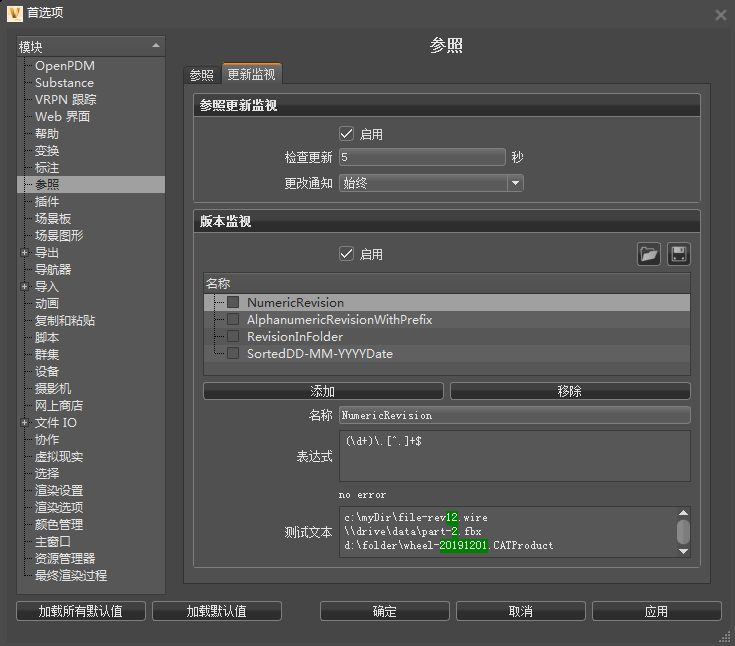Click the 模块 header sort arrow
The height and width of the screenshot is (646, 735).
[x=156, y=46]
